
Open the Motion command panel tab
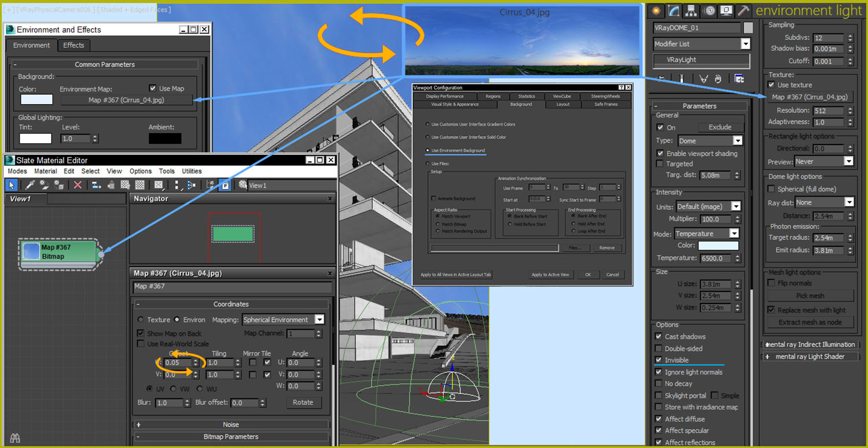(x=708, y=10)
